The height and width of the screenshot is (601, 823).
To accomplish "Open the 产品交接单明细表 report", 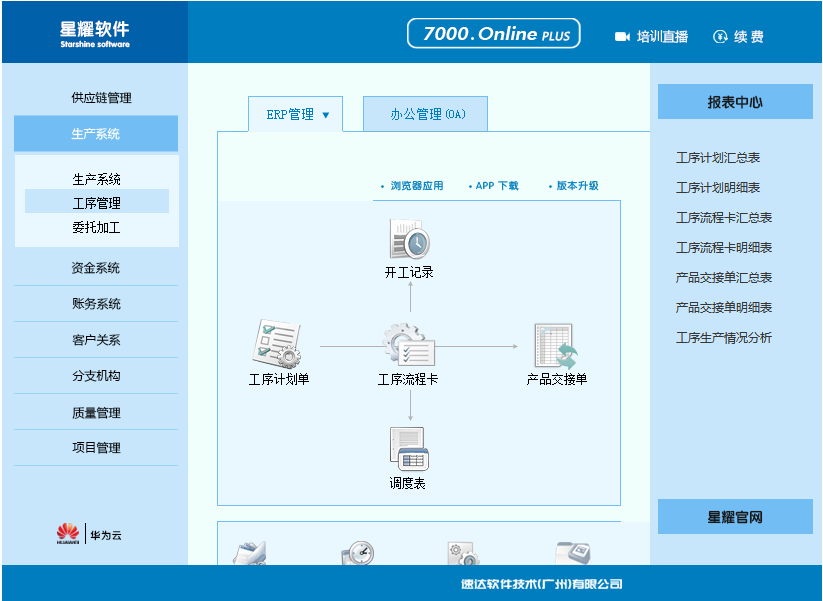I will pyautogui.click(x=724, y=307).
